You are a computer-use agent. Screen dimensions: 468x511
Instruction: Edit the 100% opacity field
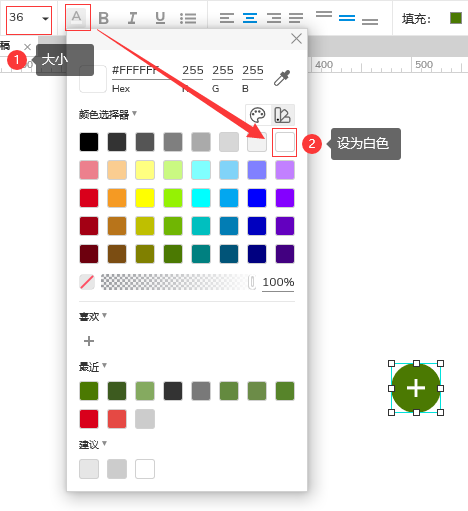[278, 283]
